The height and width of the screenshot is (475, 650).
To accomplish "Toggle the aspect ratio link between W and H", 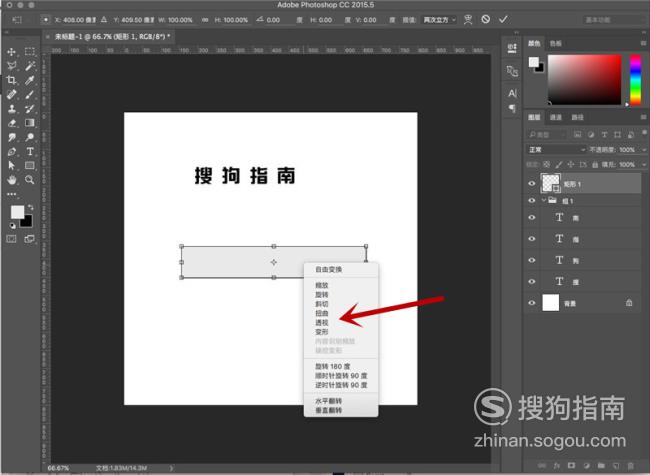I will 205,20.
